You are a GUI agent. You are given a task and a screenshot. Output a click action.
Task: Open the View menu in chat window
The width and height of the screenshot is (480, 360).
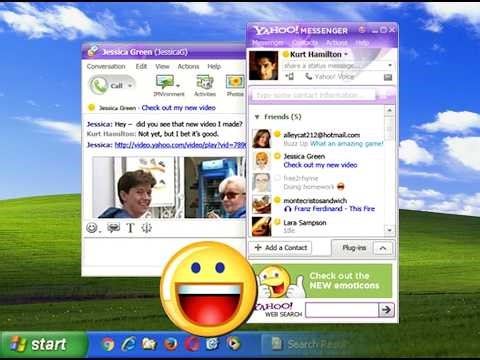[162, 66]
